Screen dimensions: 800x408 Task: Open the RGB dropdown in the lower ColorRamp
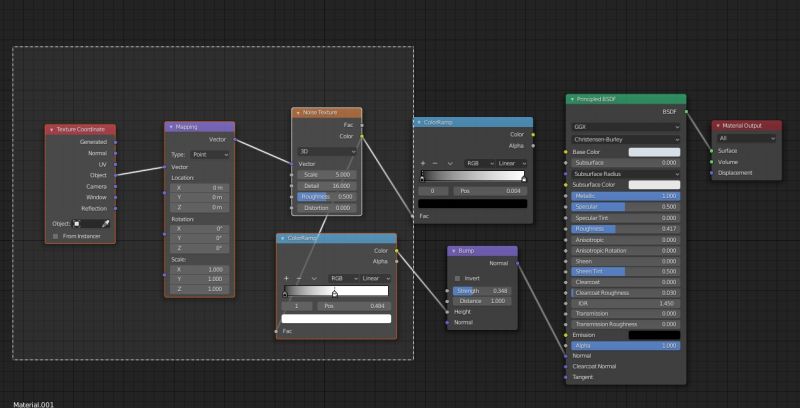tap(344, 278)
